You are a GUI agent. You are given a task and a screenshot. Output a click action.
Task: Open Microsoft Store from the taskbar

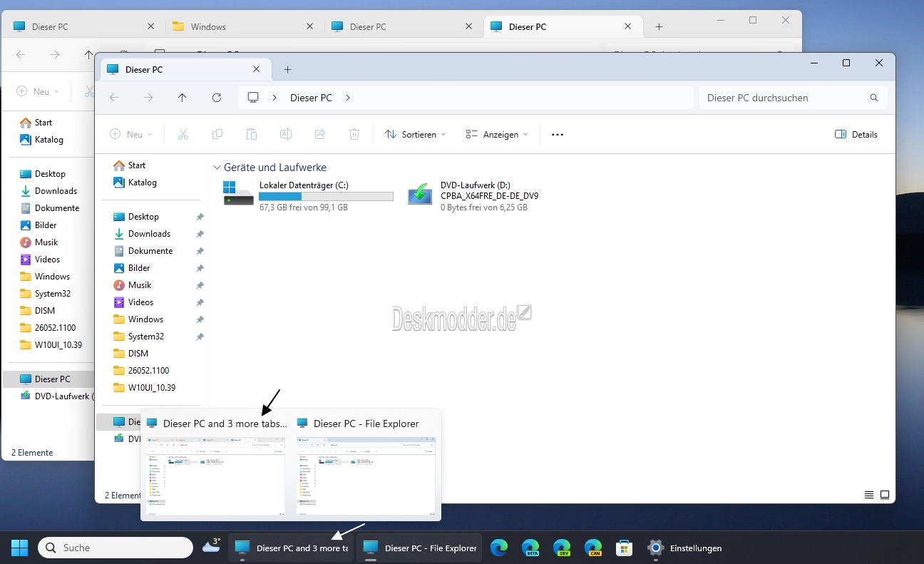625,548
